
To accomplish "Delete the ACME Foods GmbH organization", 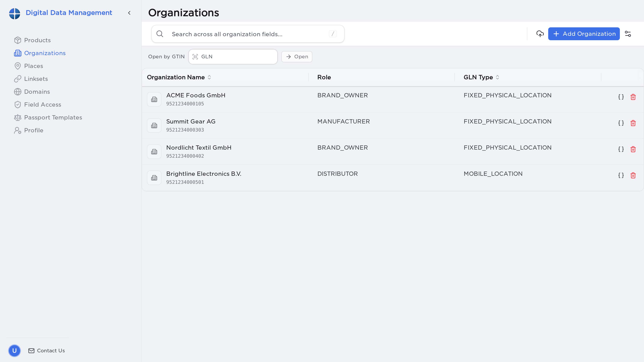I will click(x=633, y=97).
